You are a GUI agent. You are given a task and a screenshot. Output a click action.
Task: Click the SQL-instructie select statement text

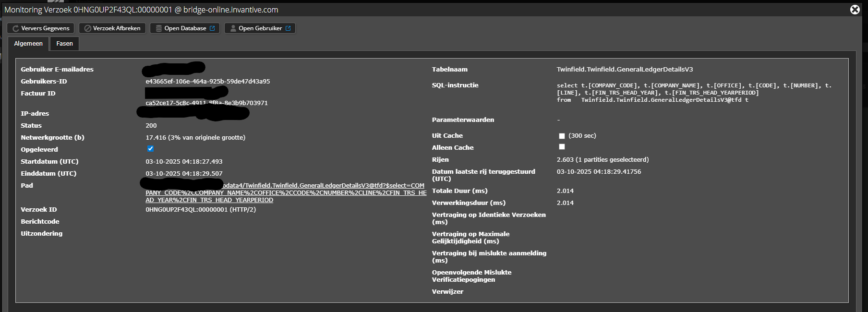[x=694, y=93]
